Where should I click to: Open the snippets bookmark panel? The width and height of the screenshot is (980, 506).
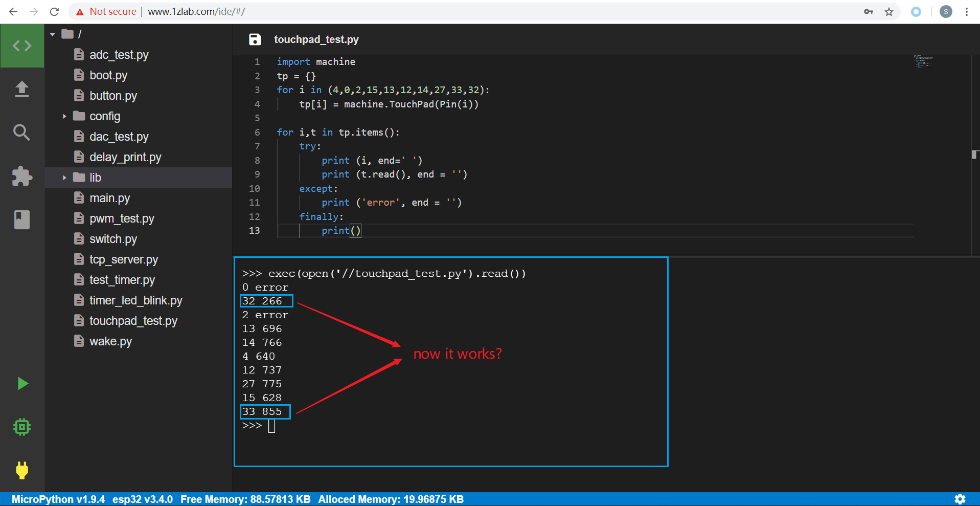coord(22,219)
